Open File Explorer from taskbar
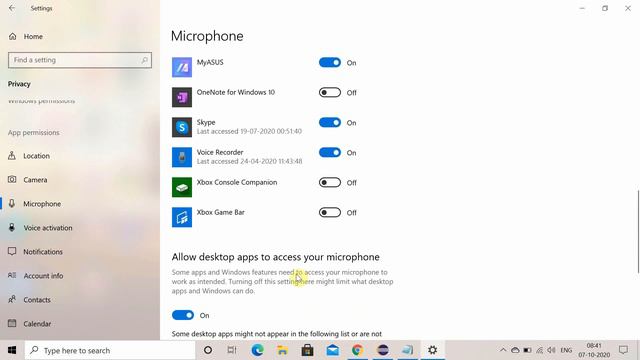640x360 pixels. (x=282, y=350)
